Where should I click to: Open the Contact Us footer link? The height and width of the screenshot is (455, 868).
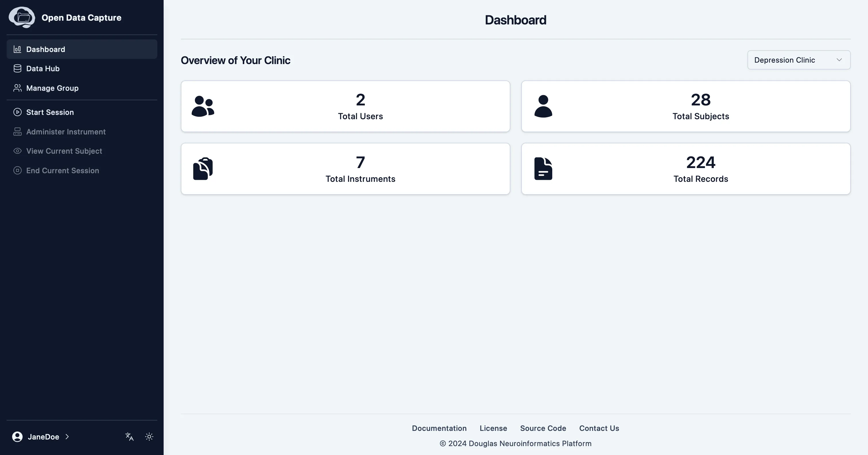click(599, 428)
